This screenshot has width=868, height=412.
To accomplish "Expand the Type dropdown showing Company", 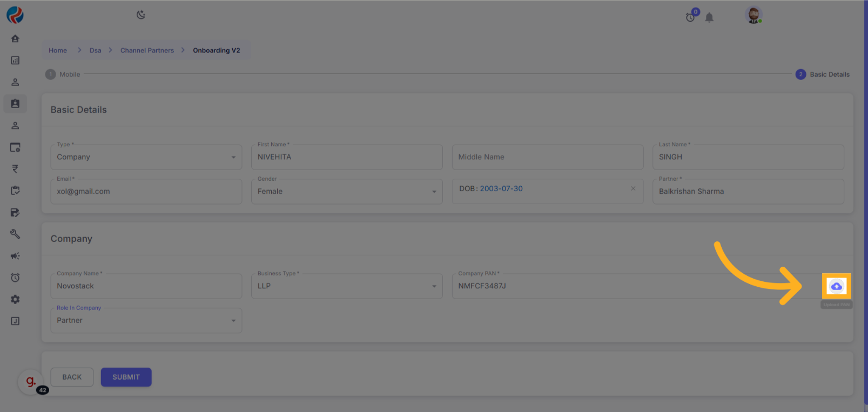I will [x=146, y=157].
